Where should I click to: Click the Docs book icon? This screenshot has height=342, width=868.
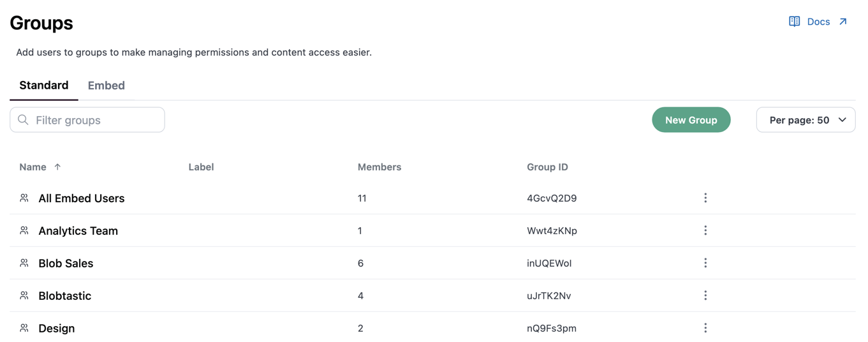(x=794, y=22)
